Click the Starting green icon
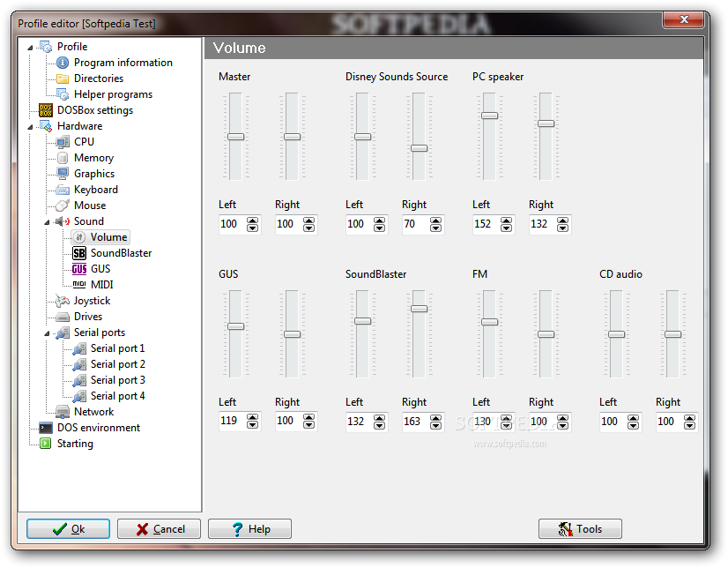The height and width of the screenshot is (568, 728). (46, 444)
